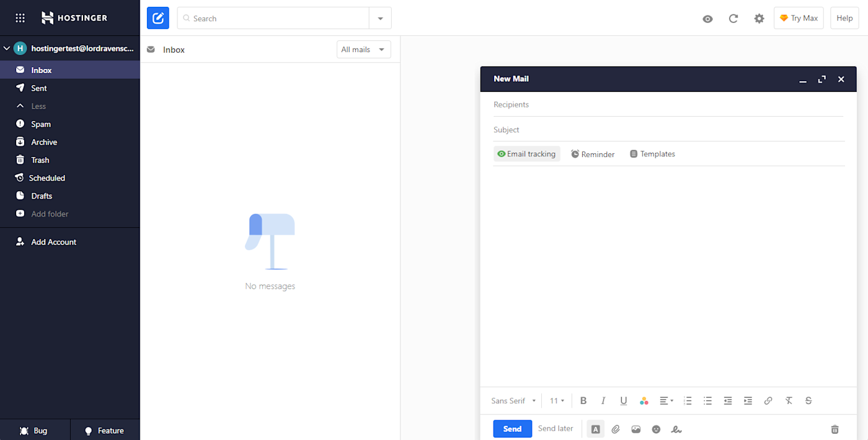Toggle italic formatting
The height and width of the screenshot is (440, 868).
[603, 401]
